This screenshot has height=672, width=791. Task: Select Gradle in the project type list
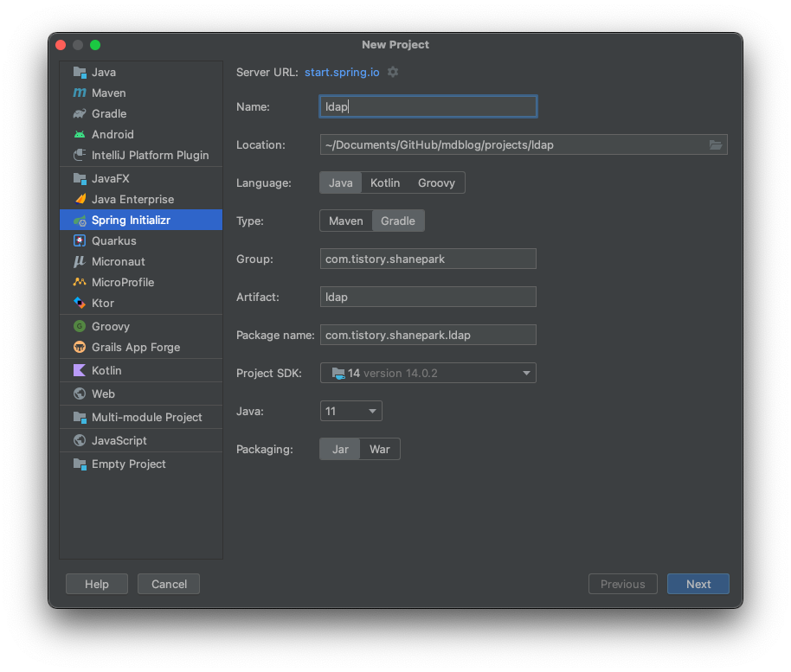point(141,113)
